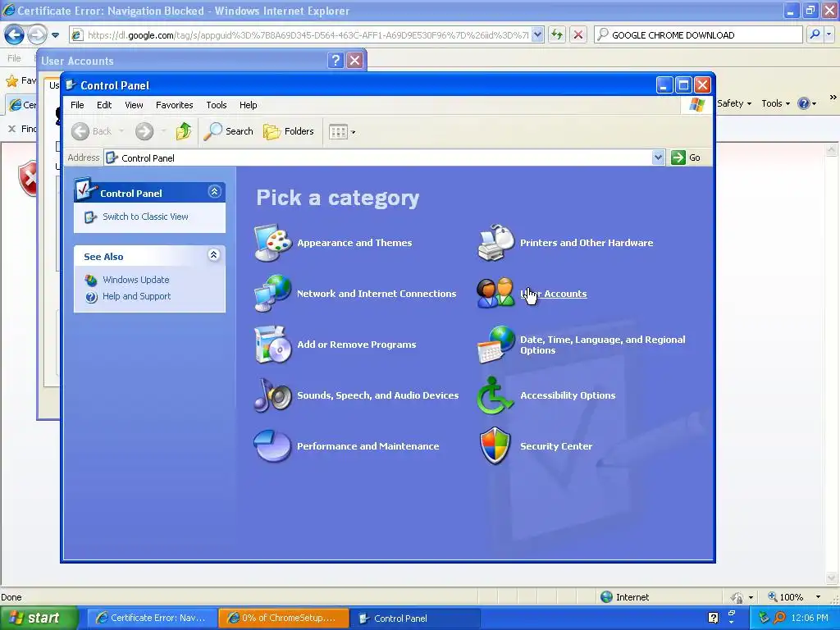Click the Internet Explorer search box
This screenshot has height=630, width=840.
pyautogui.click(x=699, y=34)
